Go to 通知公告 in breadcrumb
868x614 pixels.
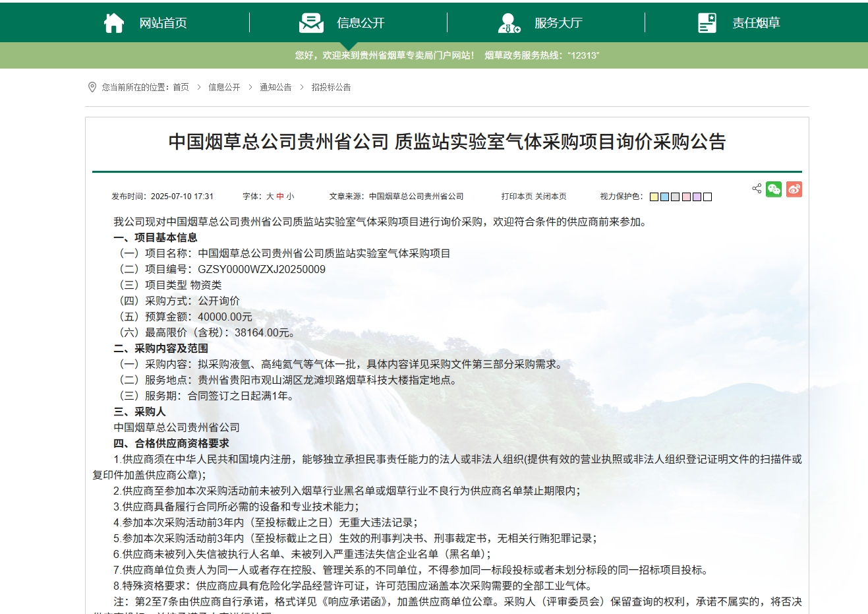coord(275,87)
